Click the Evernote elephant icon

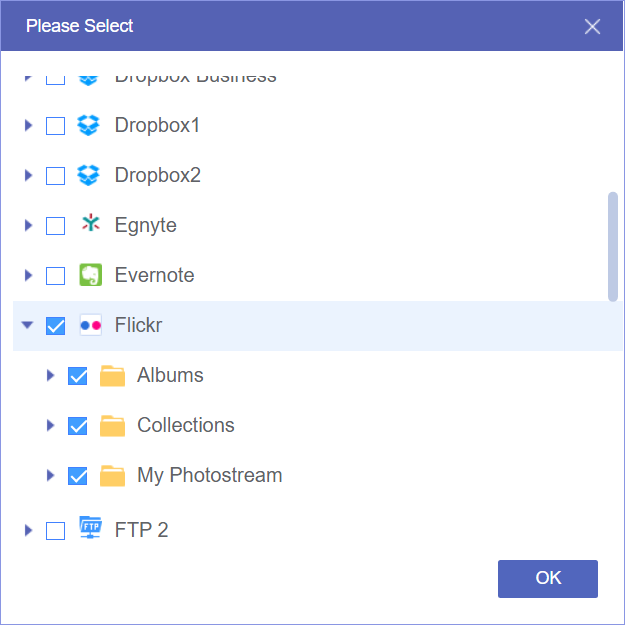pyautogui.click(x=90, y=275)
